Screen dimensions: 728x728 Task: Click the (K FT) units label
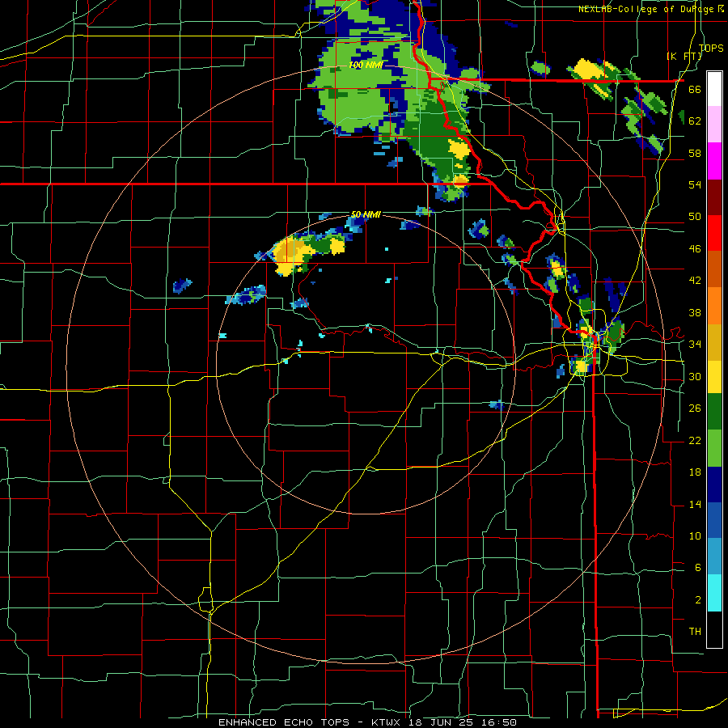coord(684,56)
